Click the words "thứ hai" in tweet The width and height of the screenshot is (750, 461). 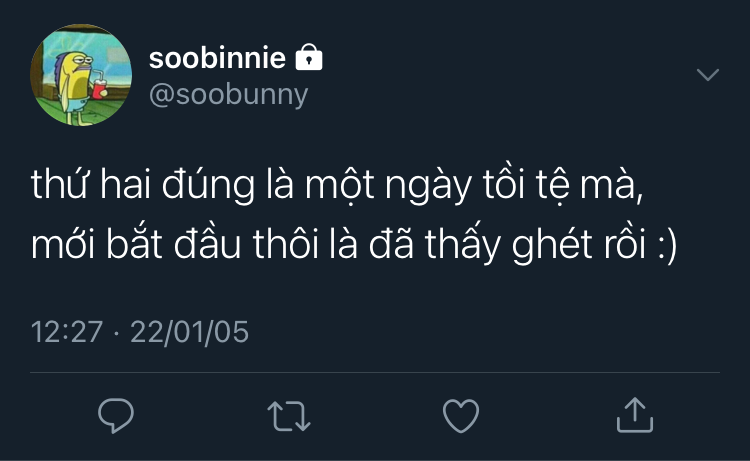[91, 184]
